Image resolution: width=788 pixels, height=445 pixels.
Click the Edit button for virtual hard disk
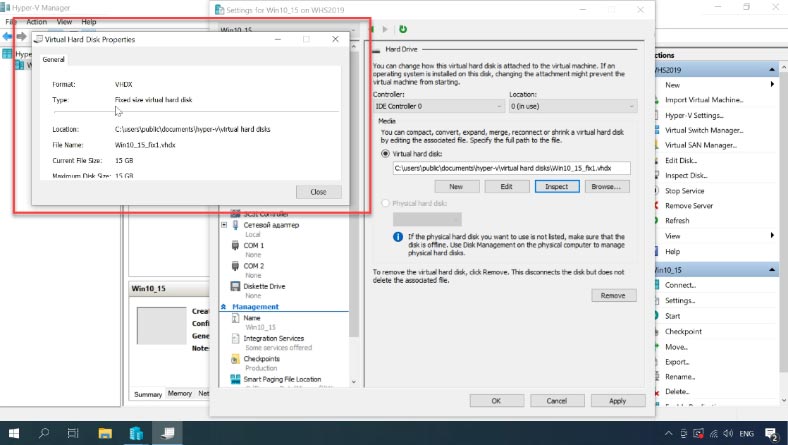coord(507,187)
